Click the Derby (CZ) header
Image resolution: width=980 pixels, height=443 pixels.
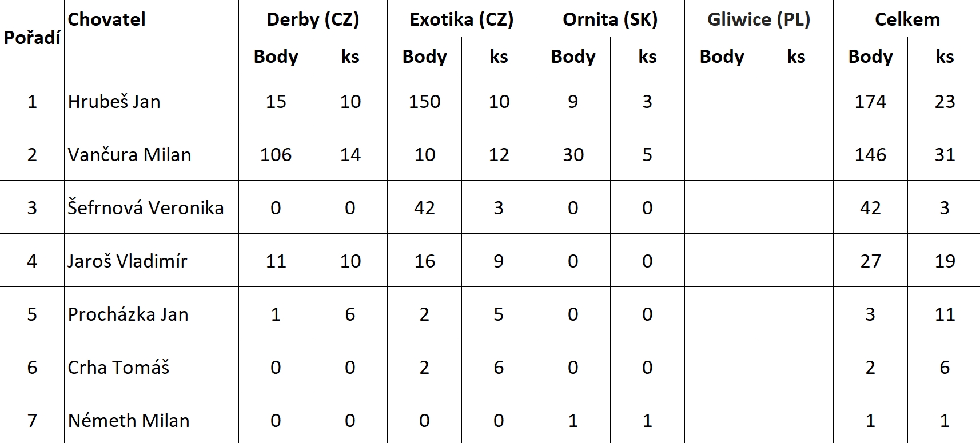(x=313, y=19)
